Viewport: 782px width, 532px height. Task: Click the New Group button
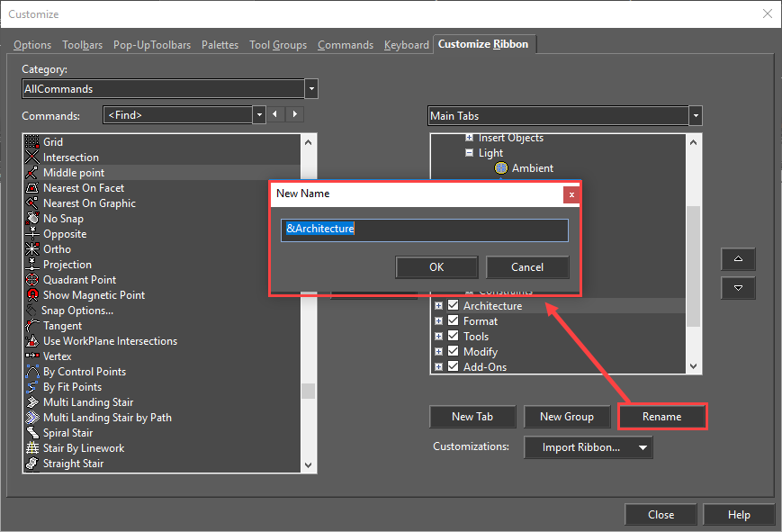coord(566,417)
